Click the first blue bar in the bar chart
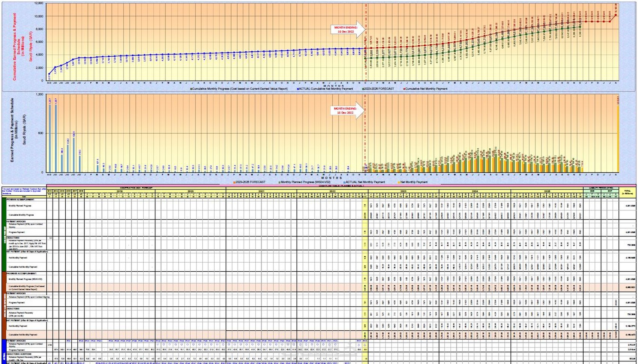 coord(50,138)
